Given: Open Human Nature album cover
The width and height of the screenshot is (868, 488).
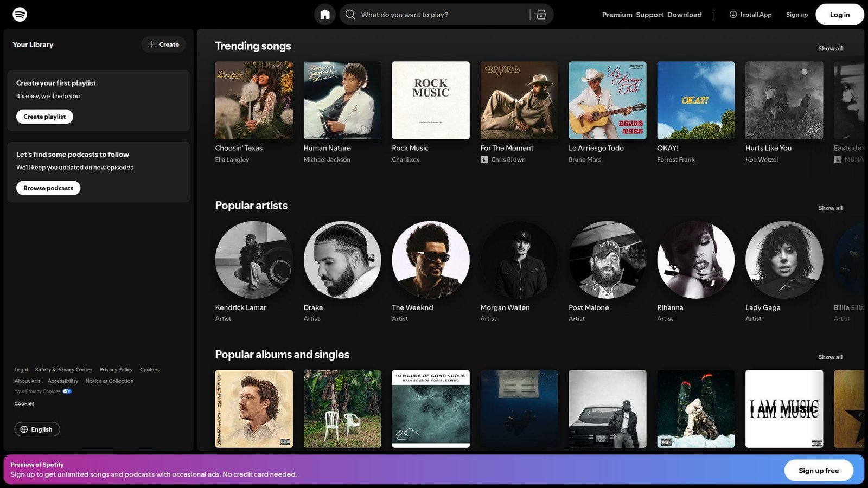Looking at the screenshot, I should [342, 100].
